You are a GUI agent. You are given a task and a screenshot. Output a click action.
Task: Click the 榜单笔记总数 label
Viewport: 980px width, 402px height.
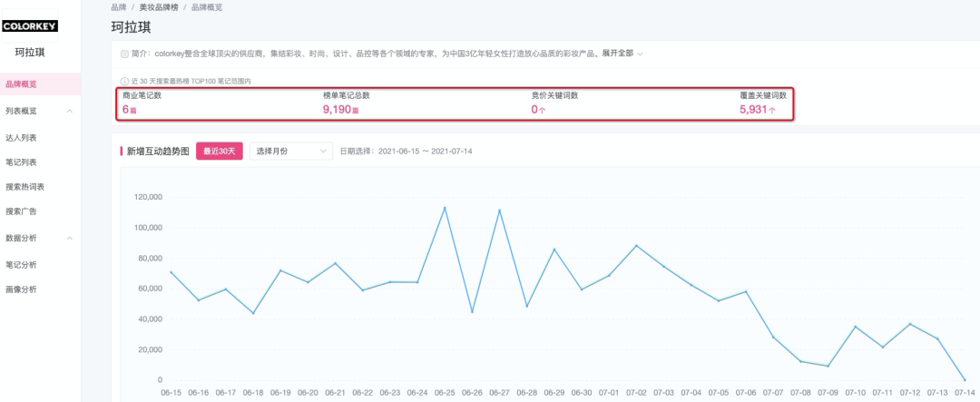[x=347, y=95]
